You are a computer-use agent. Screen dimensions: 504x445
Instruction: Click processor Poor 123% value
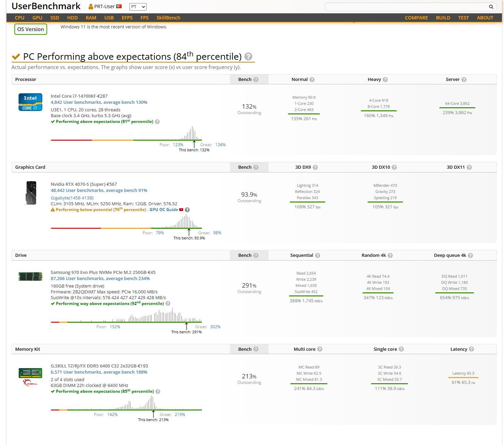[178, 145]
